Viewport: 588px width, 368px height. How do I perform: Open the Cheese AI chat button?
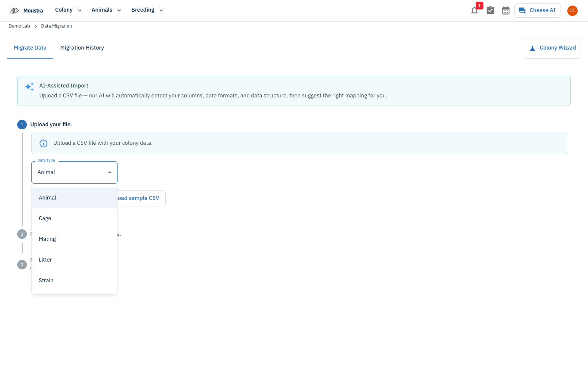pyautogui.click(x=537, y=10)
